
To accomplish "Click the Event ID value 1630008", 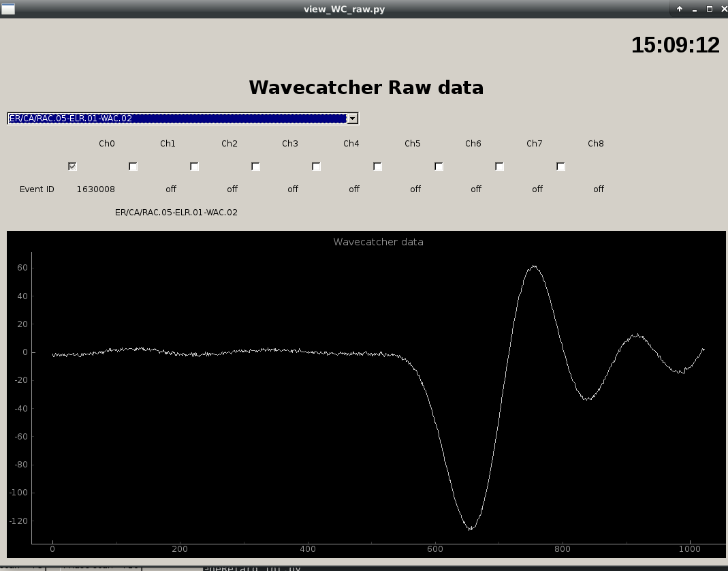I will [95, 189].
